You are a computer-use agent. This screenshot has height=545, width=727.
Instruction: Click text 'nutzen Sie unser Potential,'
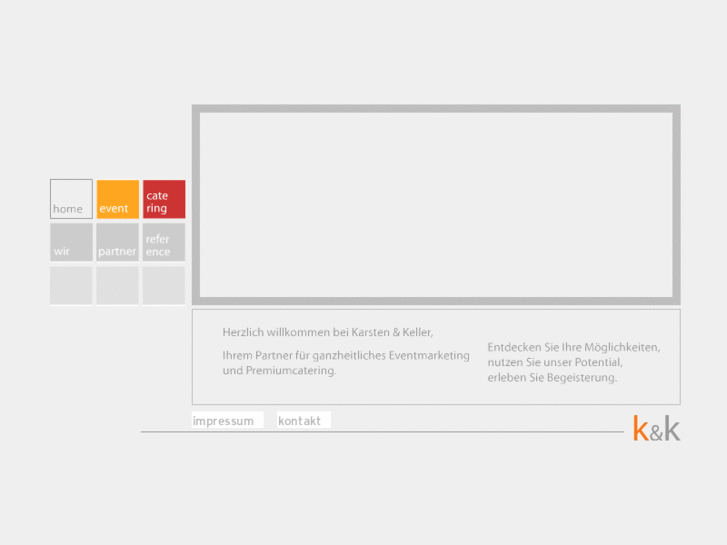(555, 362)
